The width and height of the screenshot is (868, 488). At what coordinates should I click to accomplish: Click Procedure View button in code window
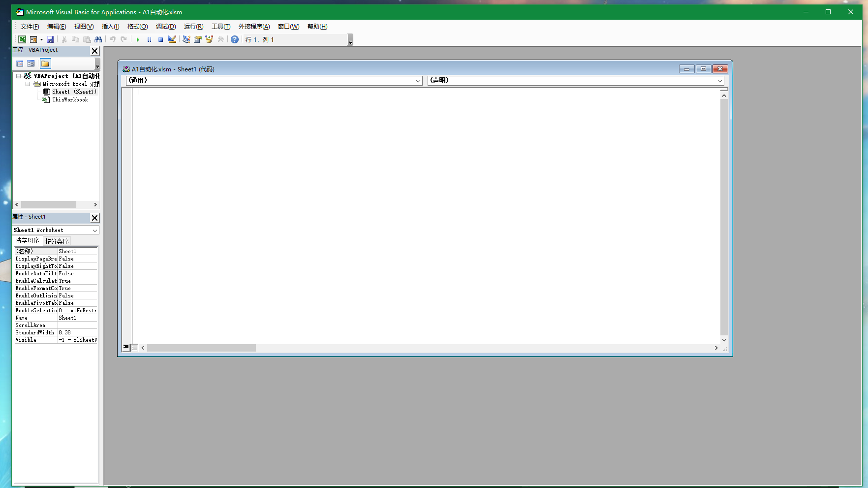[x=126, y=348]
